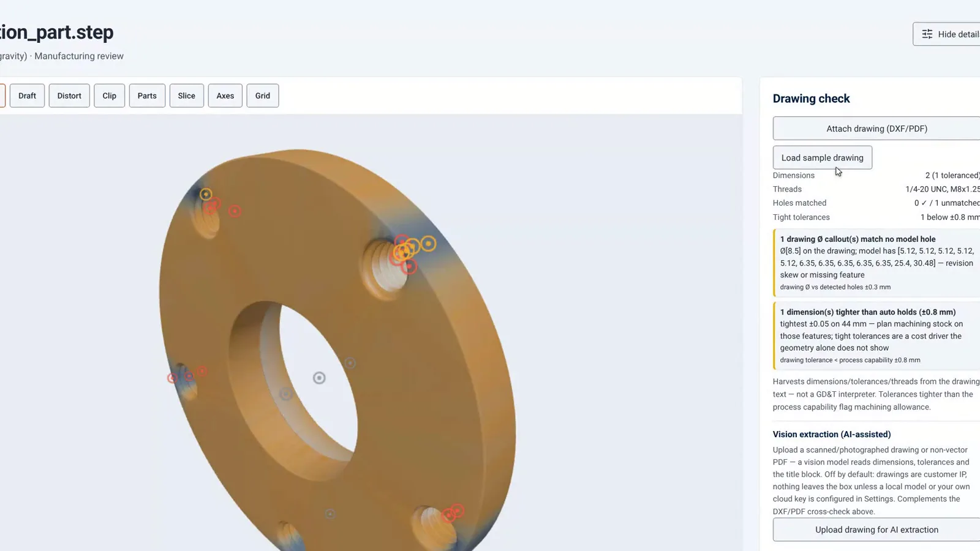980x551 pixels.
Task: Click warning '1 dimension(s) tighter than auto holds'
Action: 876,335
